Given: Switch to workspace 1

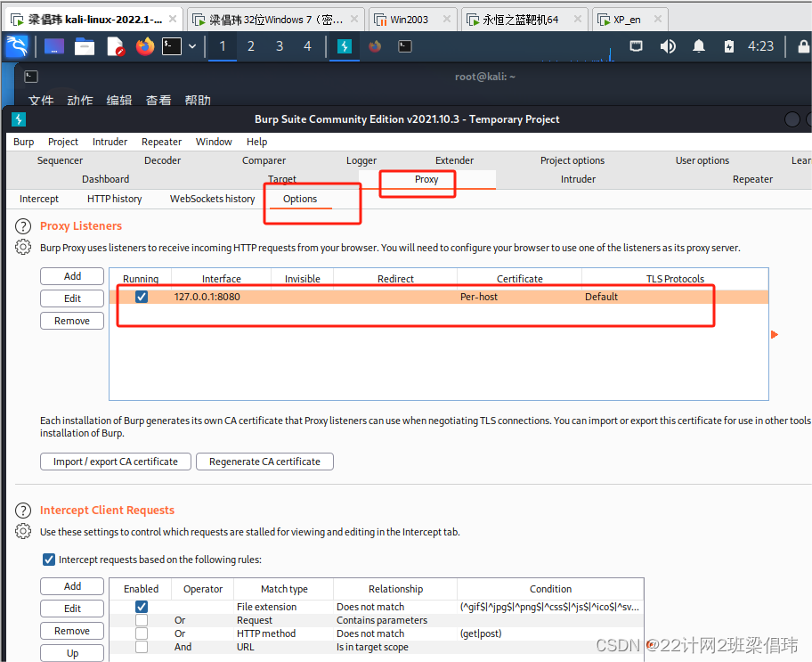Looking at the screenshot, I should [x=223, y=46].
